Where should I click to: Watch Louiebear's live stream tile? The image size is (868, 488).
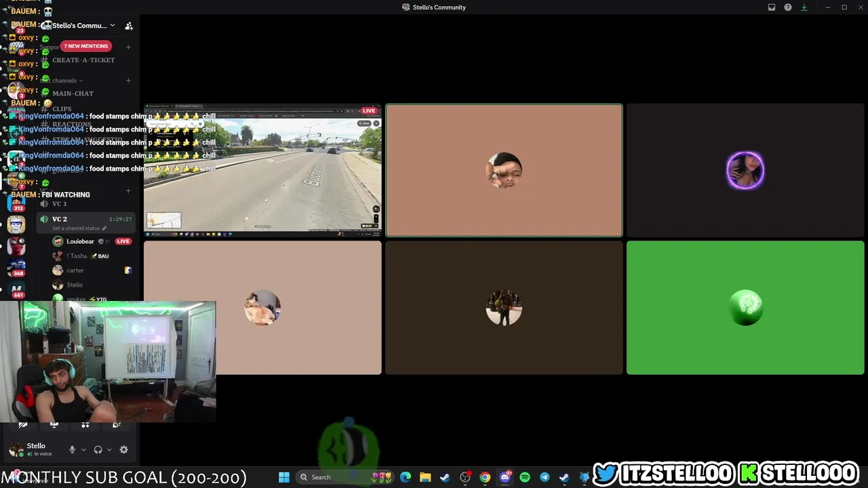click(x=262, y=171)
